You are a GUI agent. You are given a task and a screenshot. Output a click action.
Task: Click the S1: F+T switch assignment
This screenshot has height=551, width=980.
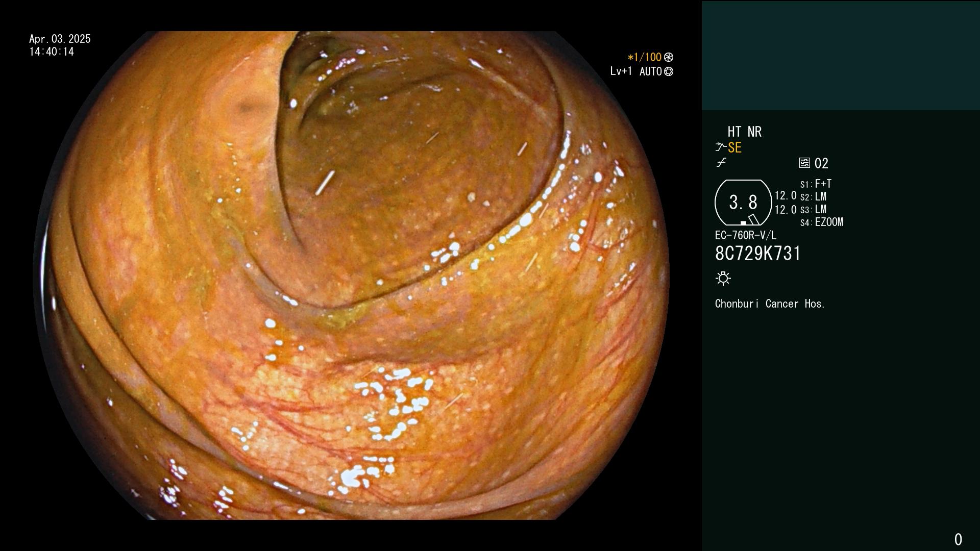816,184
